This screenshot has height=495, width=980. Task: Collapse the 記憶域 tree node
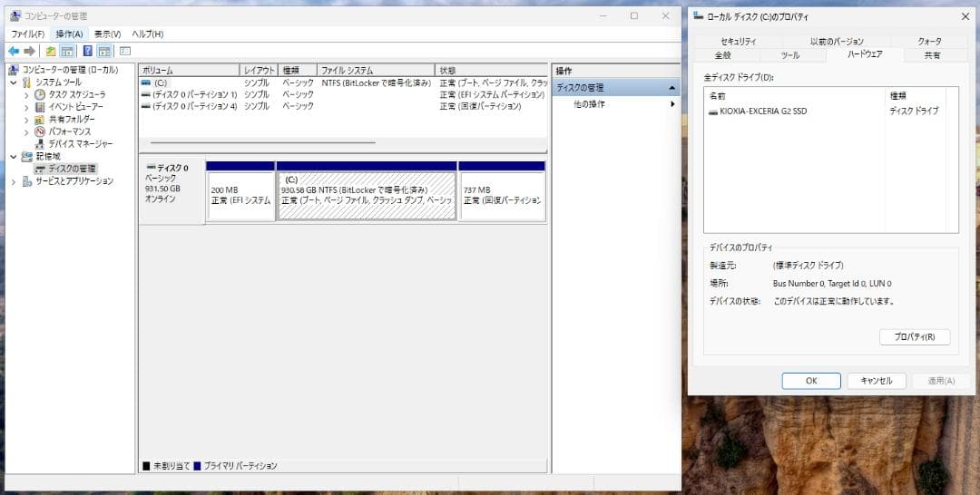(x=13, y=156)
